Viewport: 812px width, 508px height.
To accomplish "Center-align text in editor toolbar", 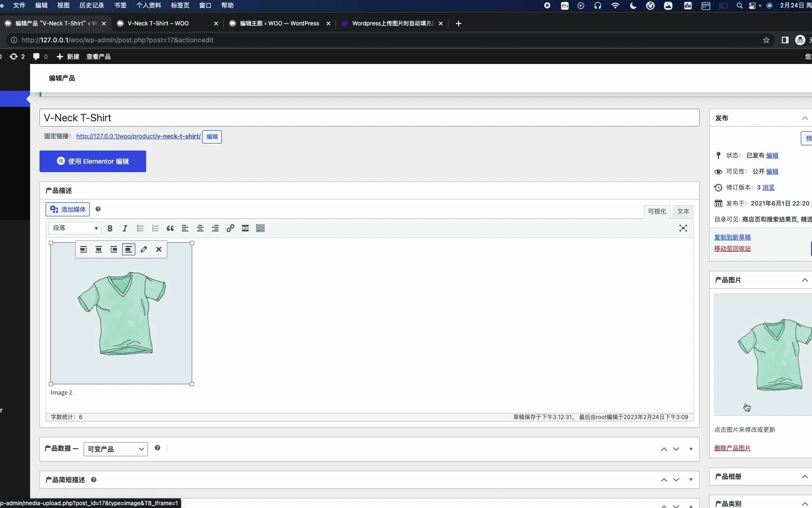I will [200, 228].
